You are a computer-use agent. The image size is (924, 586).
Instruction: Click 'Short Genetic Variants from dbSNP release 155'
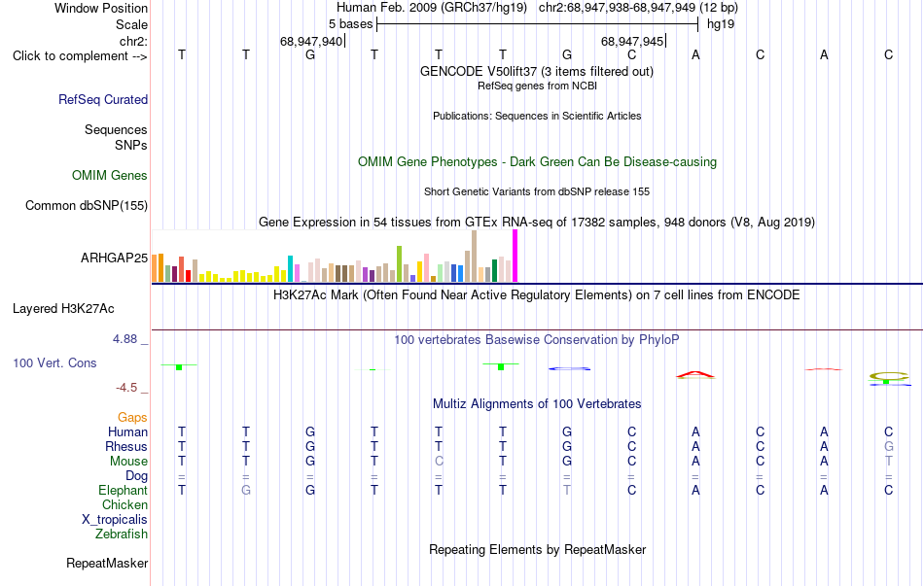point(537,192)
